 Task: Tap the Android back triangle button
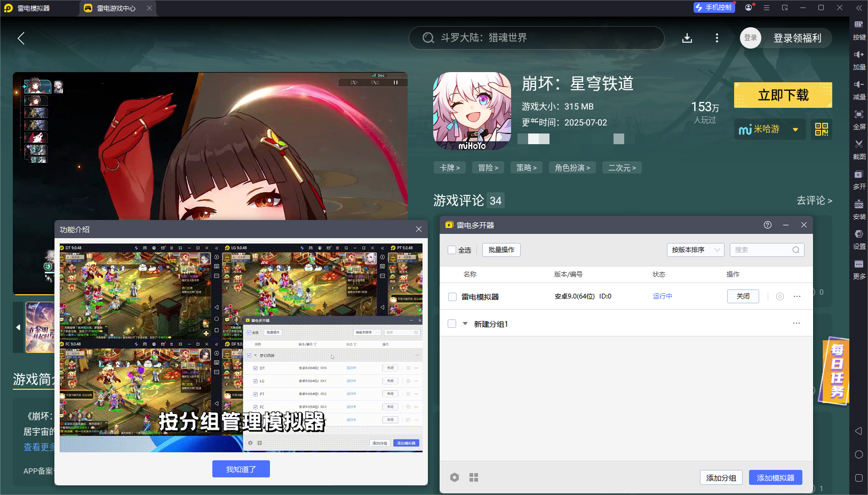pyautogui.click(x=858, y=431)
